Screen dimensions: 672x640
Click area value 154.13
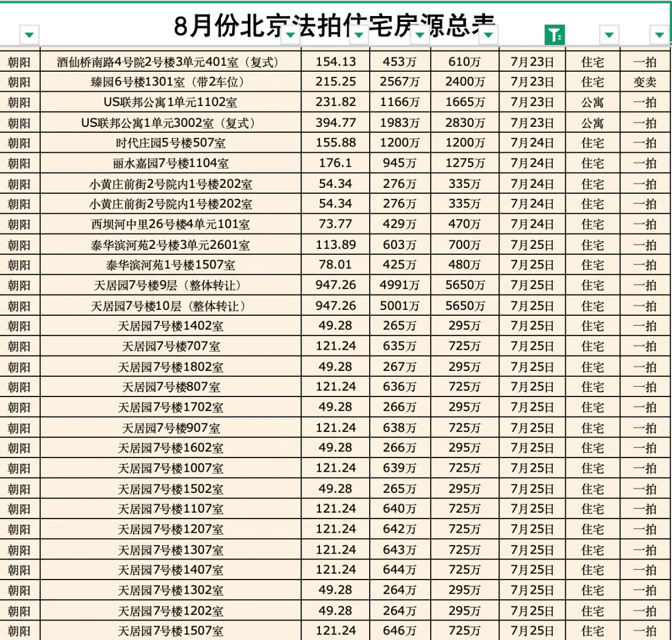(335, 62)
